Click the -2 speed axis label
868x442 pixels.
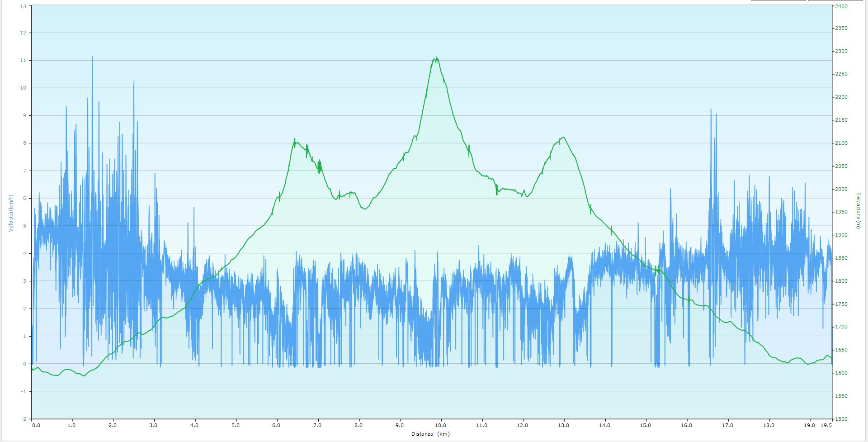point(24,419)
